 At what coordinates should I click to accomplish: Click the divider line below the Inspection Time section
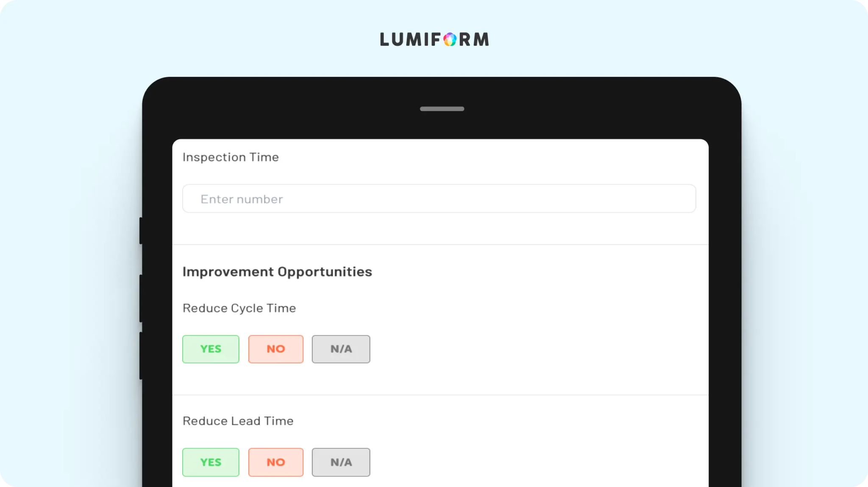coord(440,244)
